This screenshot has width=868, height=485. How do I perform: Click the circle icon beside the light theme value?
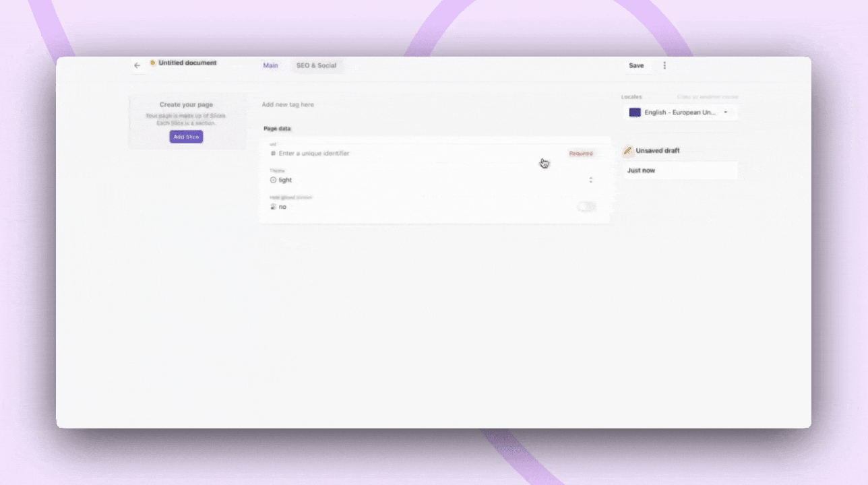tap(274, 180)
